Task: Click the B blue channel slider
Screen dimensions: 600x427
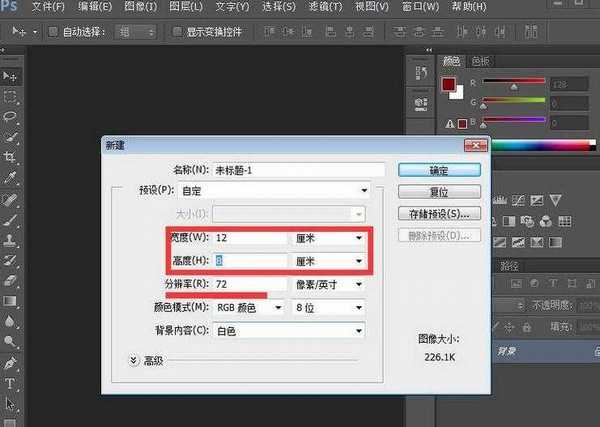Action: (x=514, y=120)
